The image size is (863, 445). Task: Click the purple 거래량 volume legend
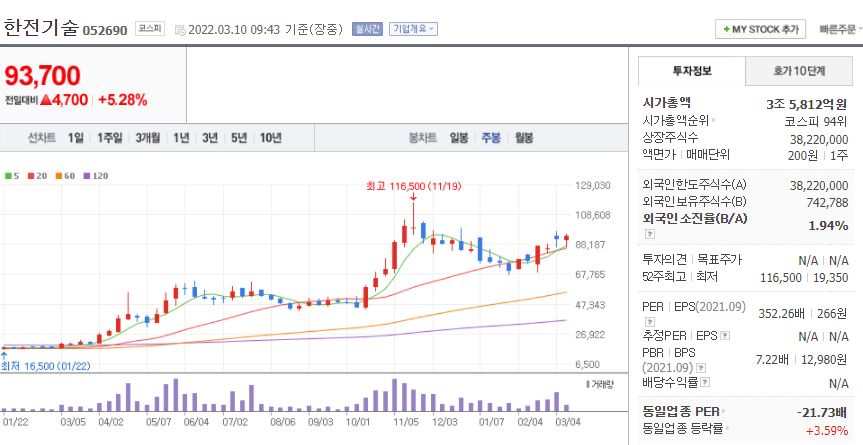pyautogui.click(x=600, y=384)
